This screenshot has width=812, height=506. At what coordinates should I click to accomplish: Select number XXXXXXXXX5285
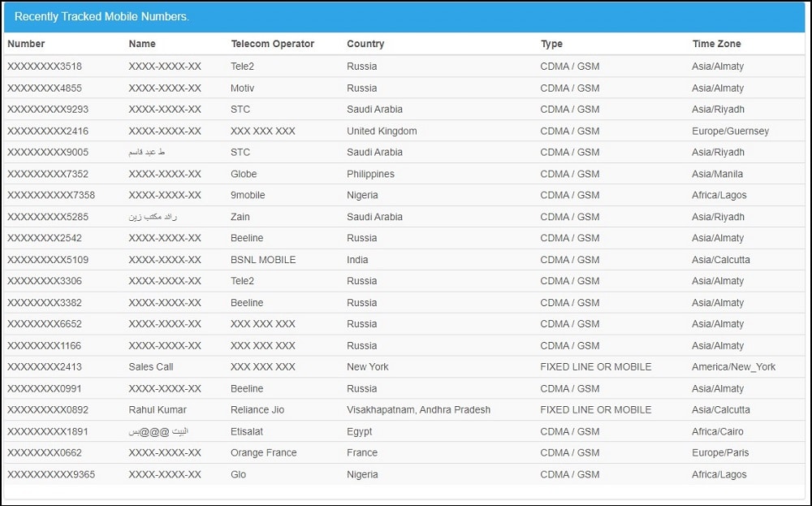click(48, 217)
